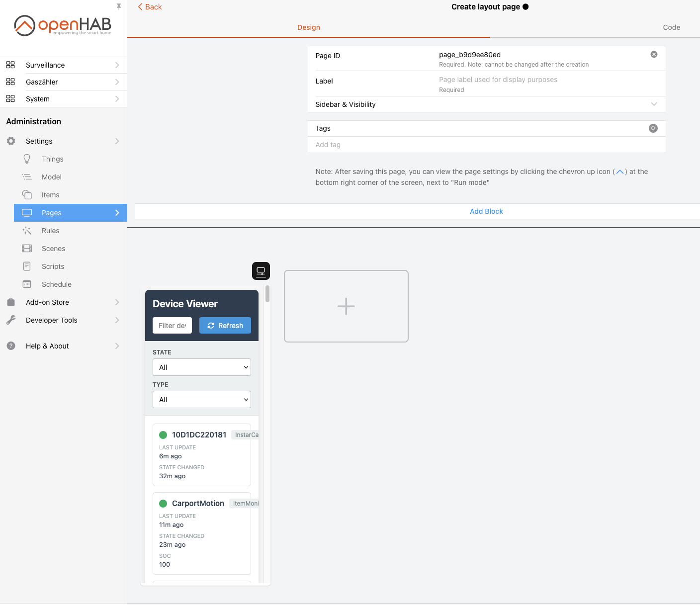Click the Add-on Store bag icon
The height and width of the screenshot is (605, 700).
pyautogui.click(x=11, y=302)
